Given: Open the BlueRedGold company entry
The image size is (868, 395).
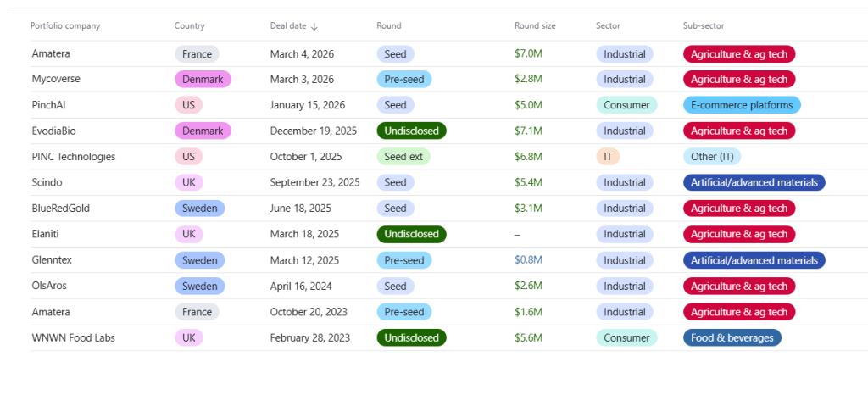Looking at the screenshot, I should click(61, 209).
